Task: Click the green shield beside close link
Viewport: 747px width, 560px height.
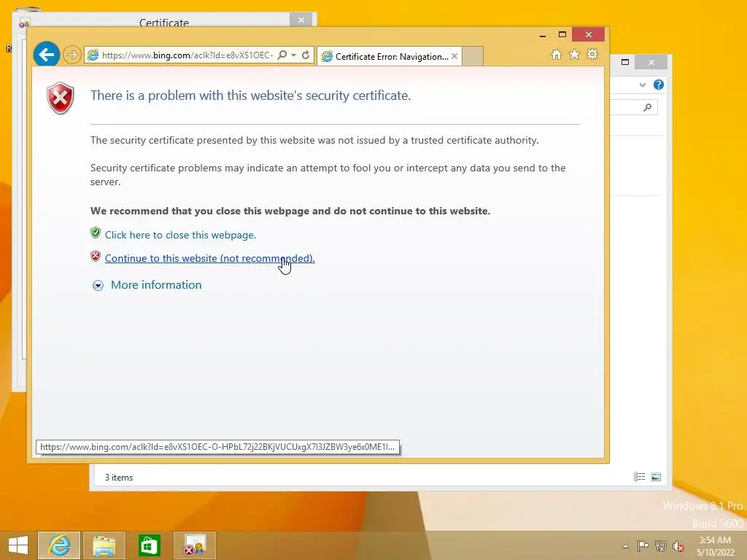Action: click(96, 233)
